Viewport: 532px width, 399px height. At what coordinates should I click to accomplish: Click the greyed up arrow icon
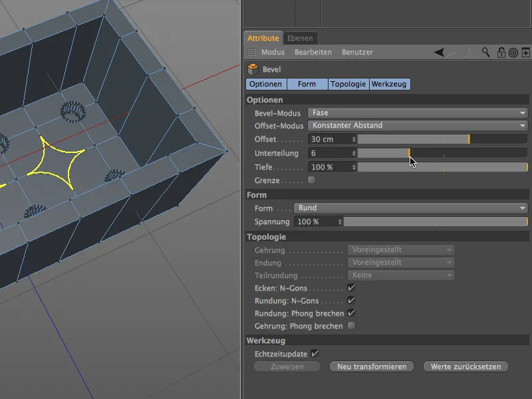[468, 53]
